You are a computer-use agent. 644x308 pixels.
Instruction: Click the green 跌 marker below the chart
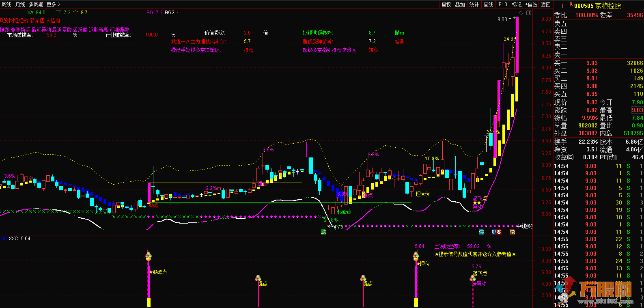[x=324, y=232]
